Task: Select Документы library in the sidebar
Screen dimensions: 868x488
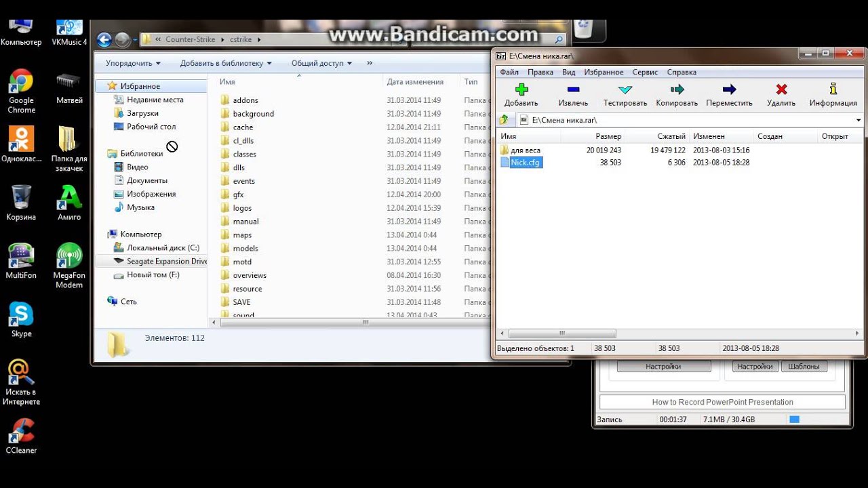Action: pyautogui.click(x=146, y=180)
